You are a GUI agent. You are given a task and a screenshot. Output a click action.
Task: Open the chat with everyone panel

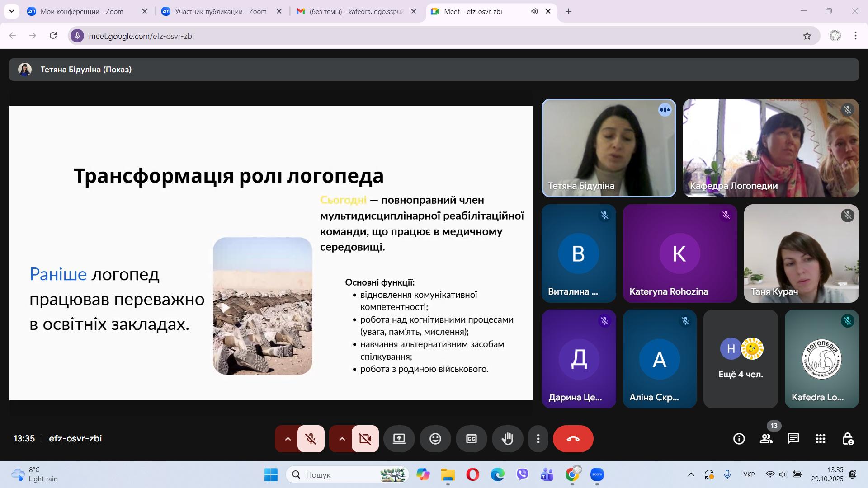click(x=793, y=439)
